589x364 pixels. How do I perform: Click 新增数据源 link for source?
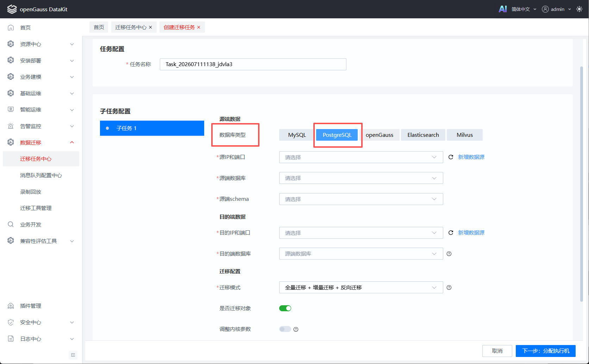pos(471,157)
